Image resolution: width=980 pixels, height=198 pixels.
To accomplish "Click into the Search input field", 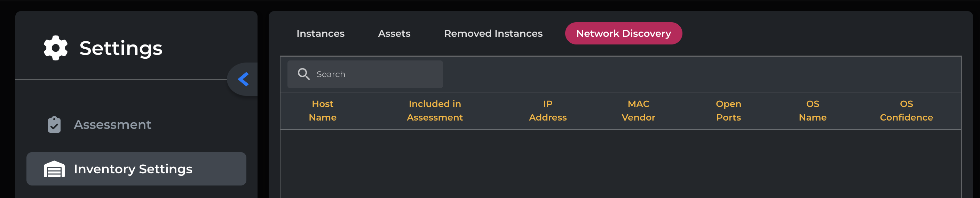I will (377, 74).
